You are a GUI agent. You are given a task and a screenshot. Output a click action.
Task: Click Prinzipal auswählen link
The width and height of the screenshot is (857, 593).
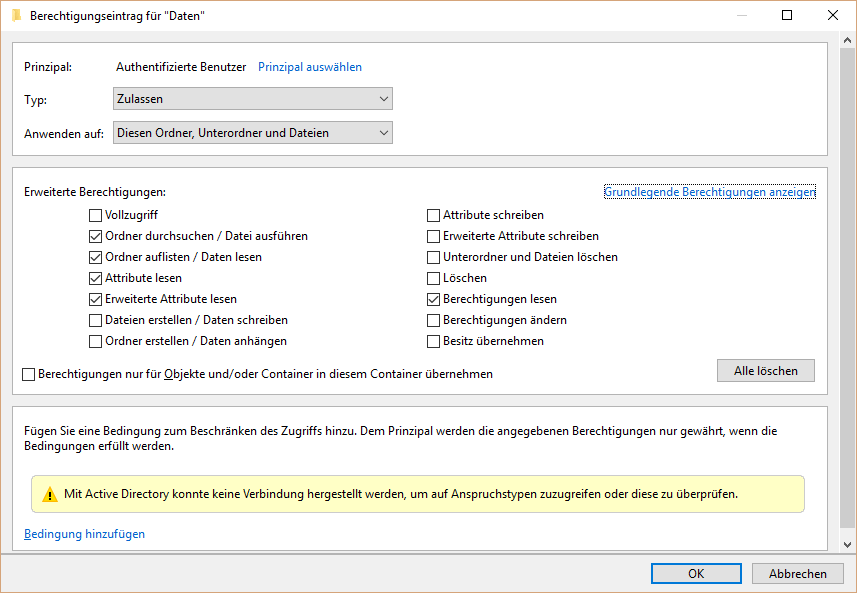[310, 67]
